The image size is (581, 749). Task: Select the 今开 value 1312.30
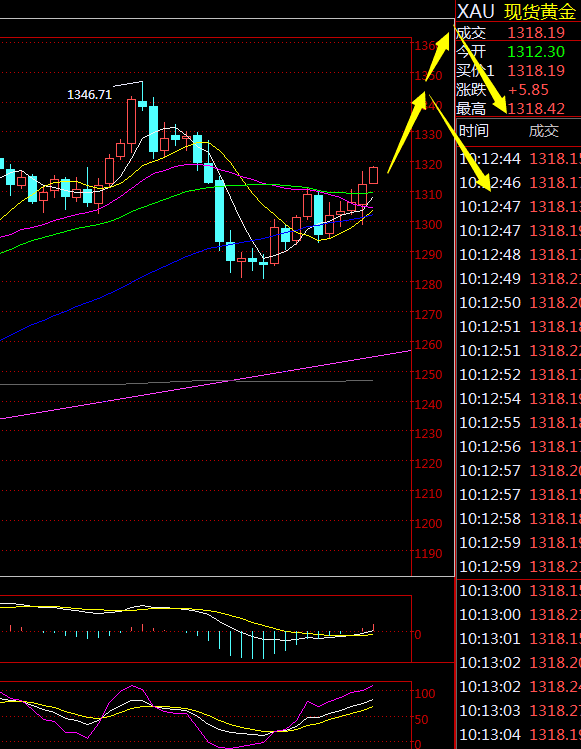(x=536, y=51)
